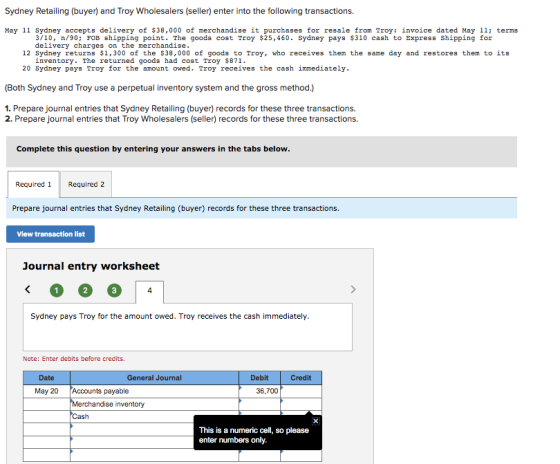This screenshot has height=464, width=560.
Task: Click the Accounts payable debit cell 36,700
Action: [x=259, y=391]
